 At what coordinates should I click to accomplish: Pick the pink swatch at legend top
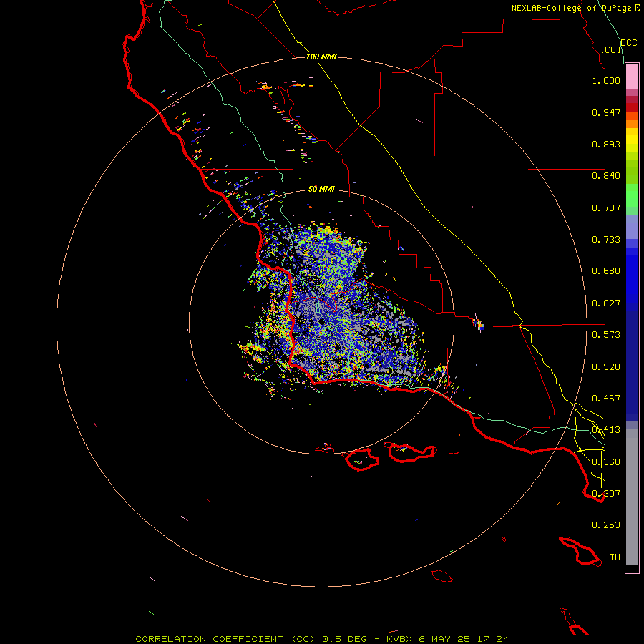632,77
